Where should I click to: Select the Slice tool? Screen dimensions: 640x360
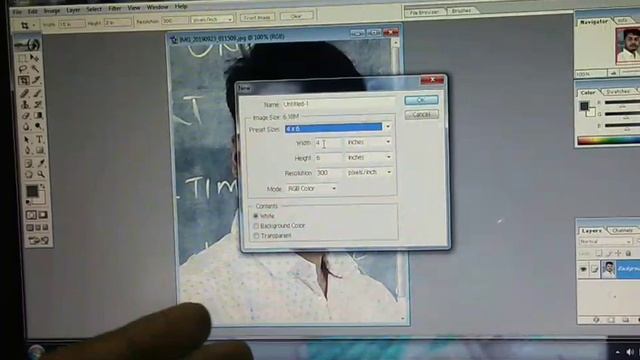click(x=36, y=80)
